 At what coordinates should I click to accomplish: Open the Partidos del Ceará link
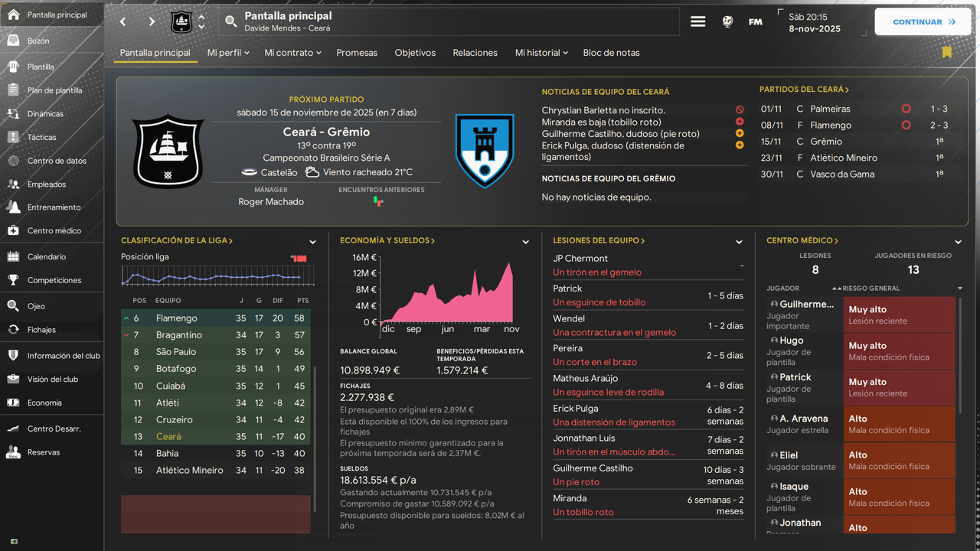(x=804, y=90)
